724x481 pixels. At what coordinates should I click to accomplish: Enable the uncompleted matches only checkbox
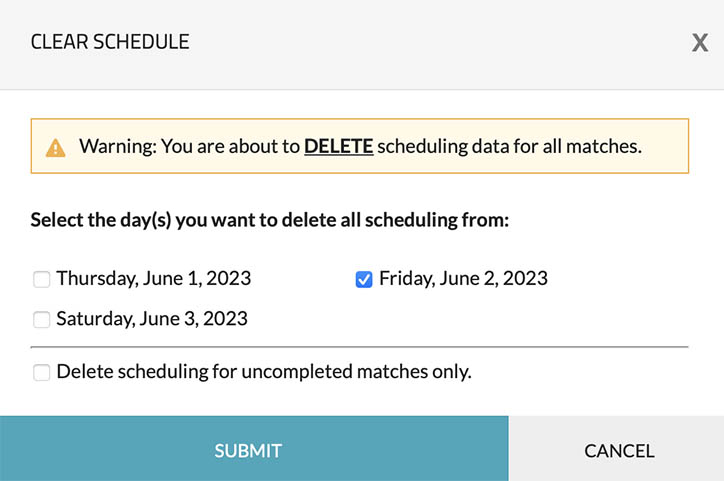pyautogui.click(x=42, y=372)
